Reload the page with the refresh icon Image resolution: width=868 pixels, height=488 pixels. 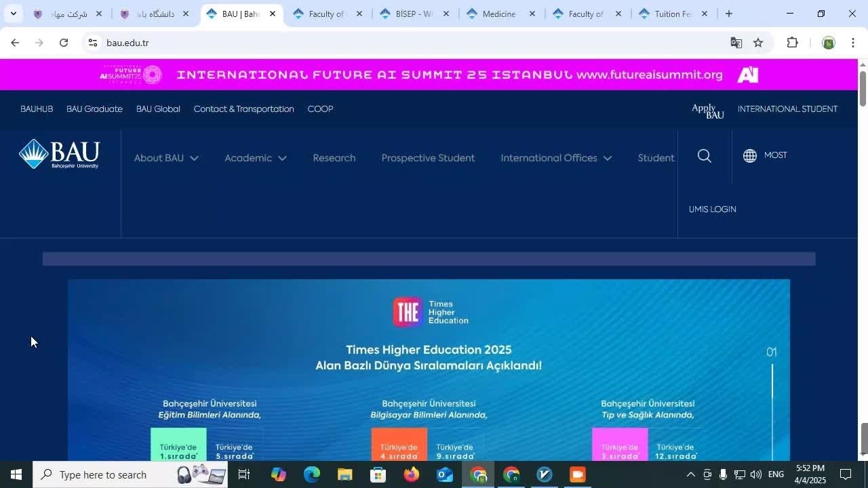click(64, 43)
